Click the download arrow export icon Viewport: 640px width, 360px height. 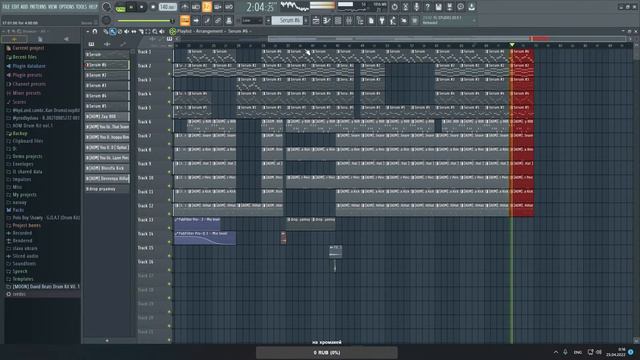(x=471, y=7)
